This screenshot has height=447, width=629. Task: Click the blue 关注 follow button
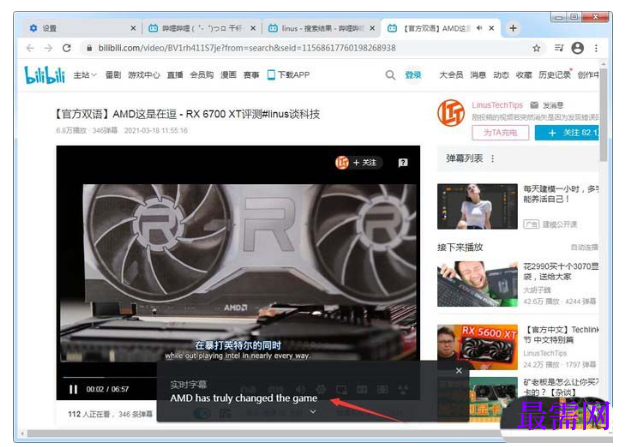point(567,133)
